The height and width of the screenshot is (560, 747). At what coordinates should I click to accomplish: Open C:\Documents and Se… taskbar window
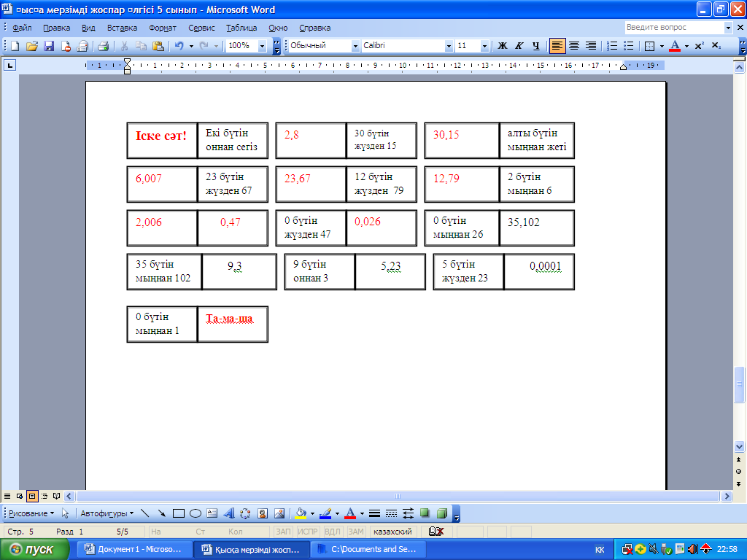point(367,549)
